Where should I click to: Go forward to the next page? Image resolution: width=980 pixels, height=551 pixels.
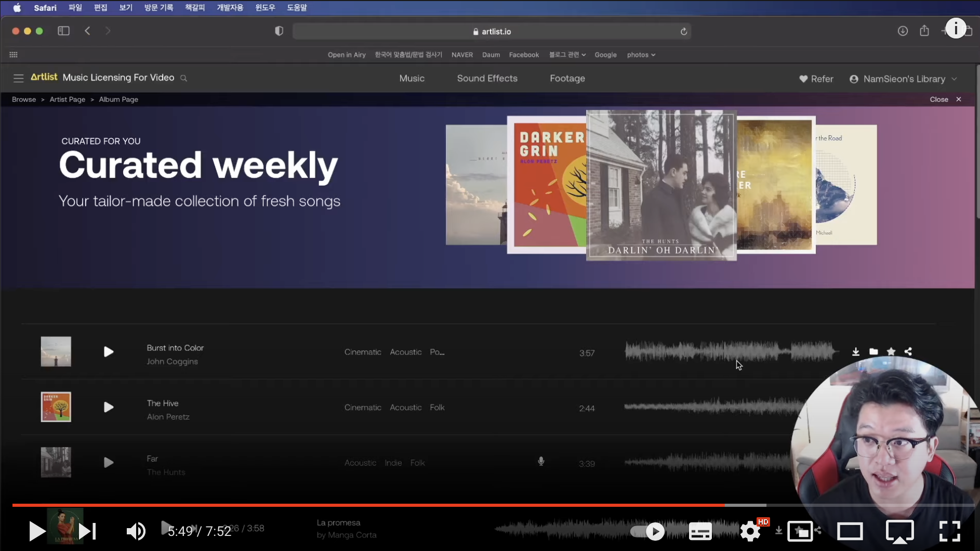(108, 31)
